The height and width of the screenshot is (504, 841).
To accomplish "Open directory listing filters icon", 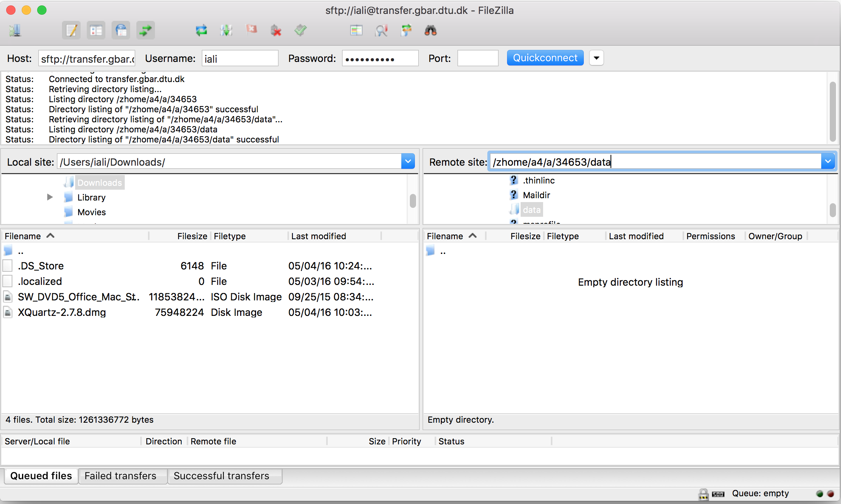I will click(x=356, y=30).
